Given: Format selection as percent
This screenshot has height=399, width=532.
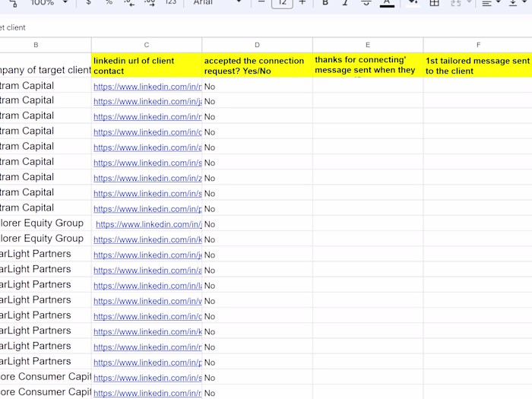Looking at the screenshot, I should [109, 2].
